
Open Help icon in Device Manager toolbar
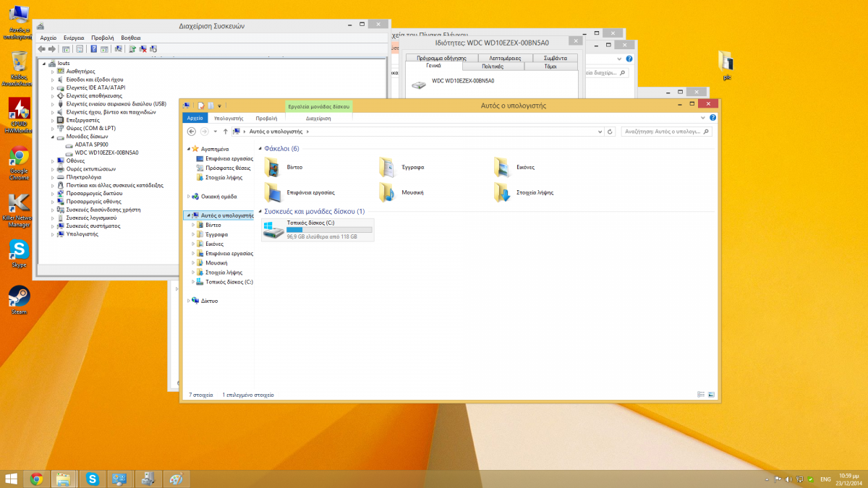coord(93,49)
